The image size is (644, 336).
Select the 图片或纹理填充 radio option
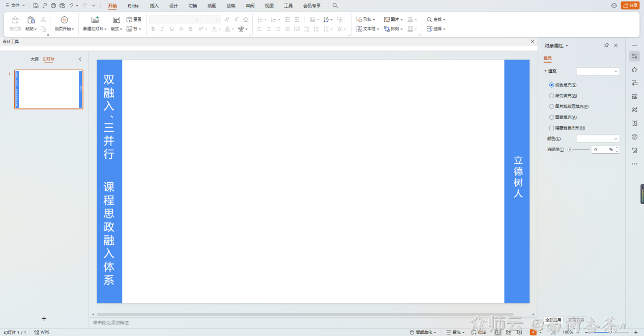click(x=551, y=106)
